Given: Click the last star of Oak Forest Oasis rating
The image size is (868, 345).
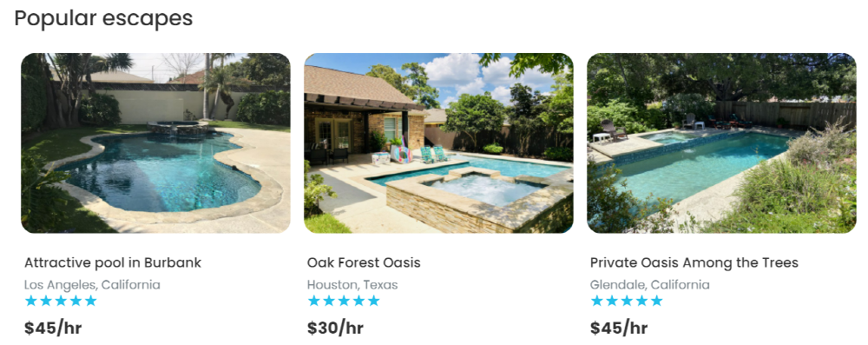Looking at the screenshot, I should point(373,301).
